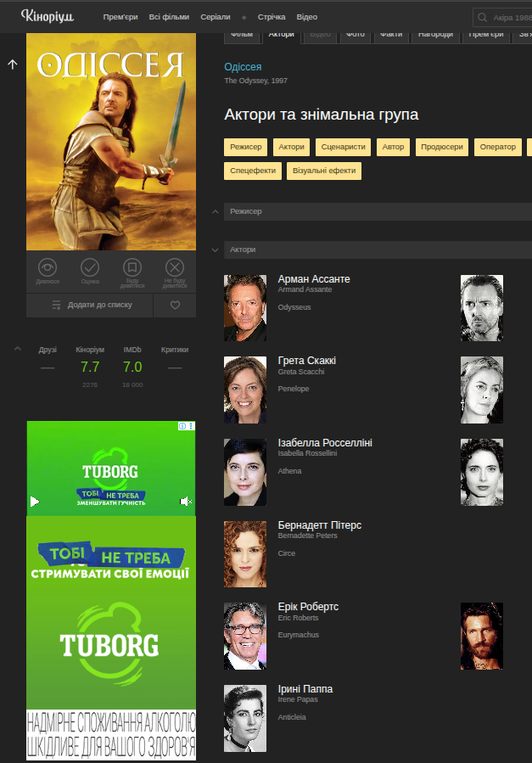Open Всі фільми in top navigation
This screenshot has height=763, width=532.
pyautogui.click(x=169, y=17)
